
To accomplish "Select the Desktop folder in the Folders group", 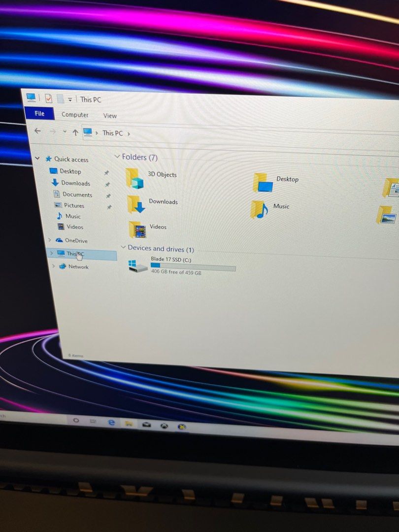I will coord(276,182).
